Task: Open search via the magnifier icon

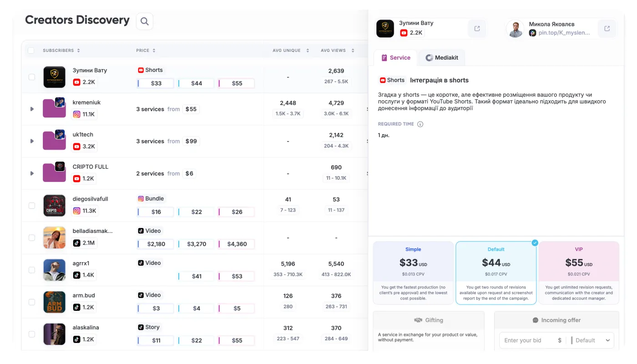Action: [x=144, y=21]
